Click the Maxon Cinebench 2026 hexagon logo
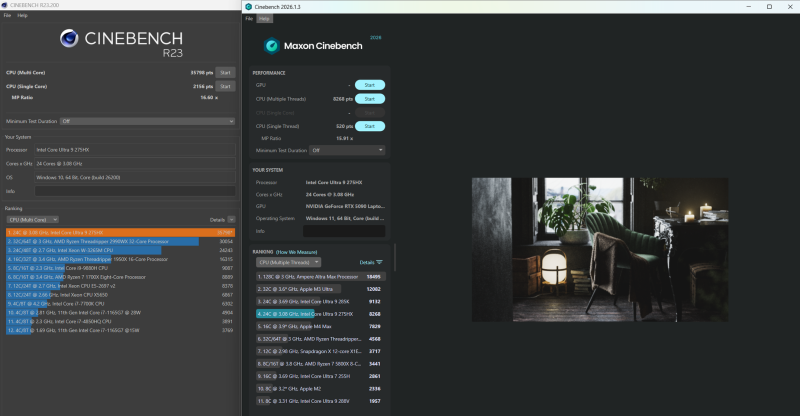Viewport: 800px width, 416px height. [271, 46]
